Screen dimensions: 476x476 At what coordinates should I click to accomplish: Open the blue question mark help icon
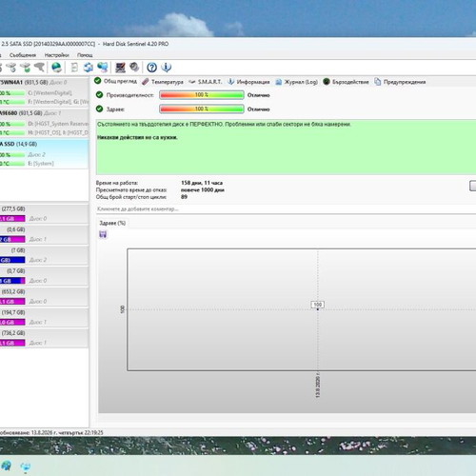click(151, 68)
